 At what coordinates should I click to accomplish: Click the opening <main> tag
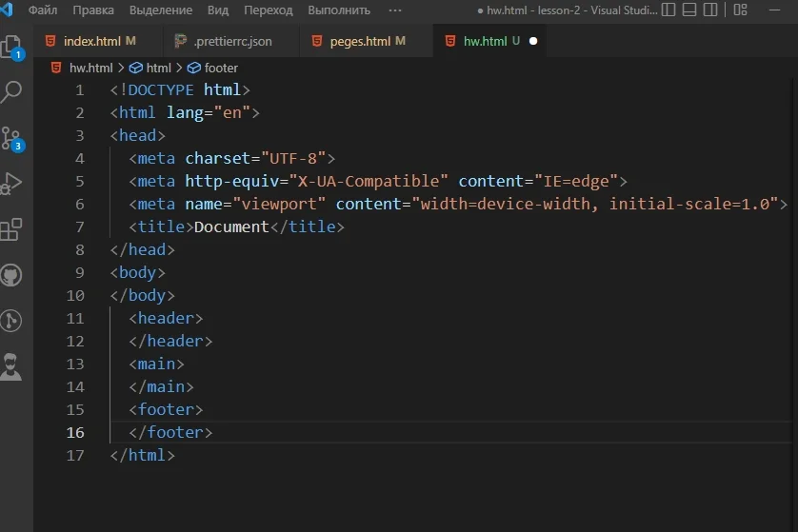click(156, 365)
